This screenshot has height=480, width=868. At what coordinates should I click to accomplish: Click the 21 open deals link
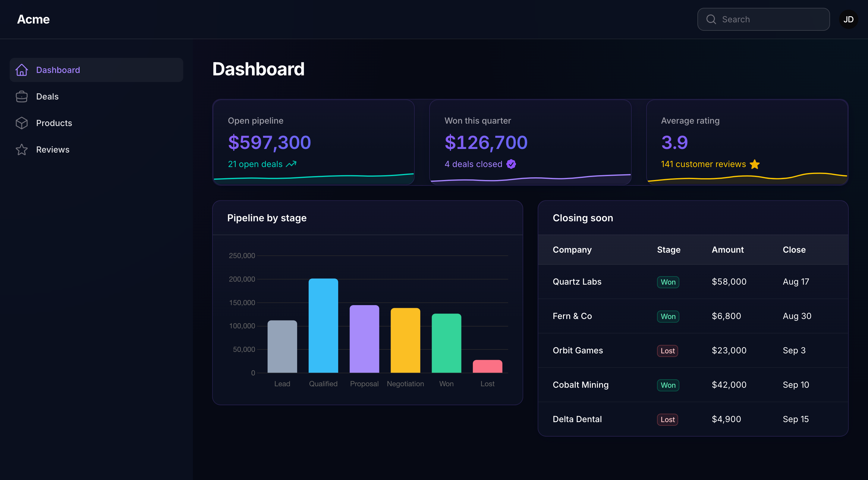[255, 164]
